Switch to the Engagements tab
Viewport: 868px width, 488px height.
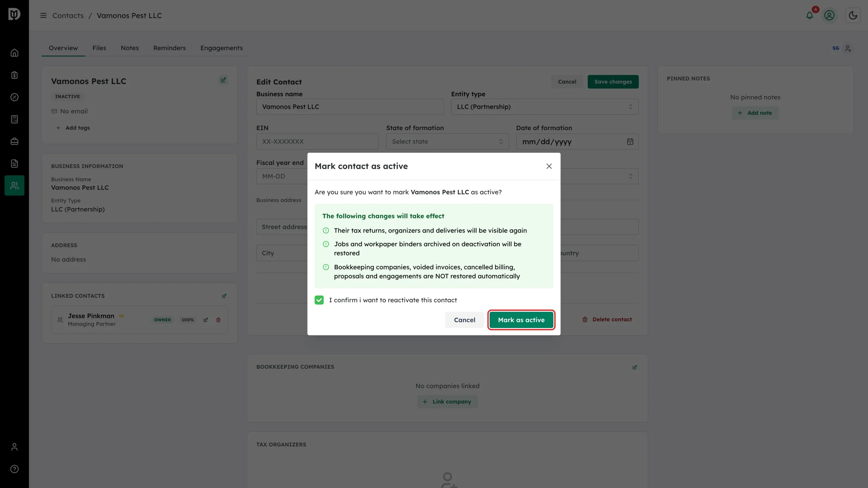point(221,48)
